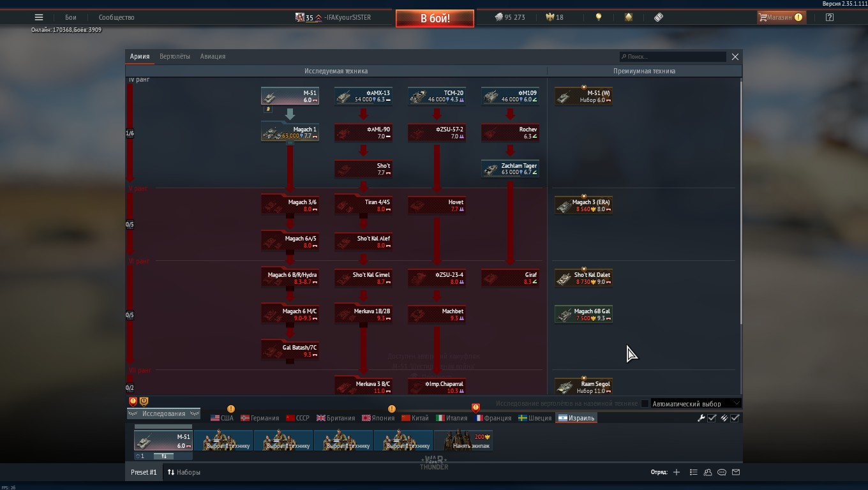The image size is (868, 490).
Task: Select the Франция nation tab
Action: click(x=493, y=418)
